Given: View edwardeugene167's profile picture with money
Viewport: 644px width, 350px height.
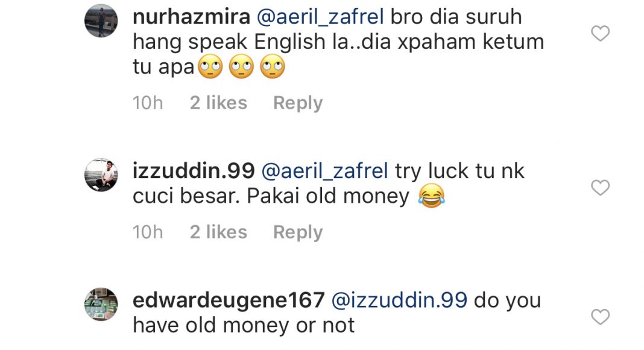Looking at the screenshot, I should coord(101,304).
